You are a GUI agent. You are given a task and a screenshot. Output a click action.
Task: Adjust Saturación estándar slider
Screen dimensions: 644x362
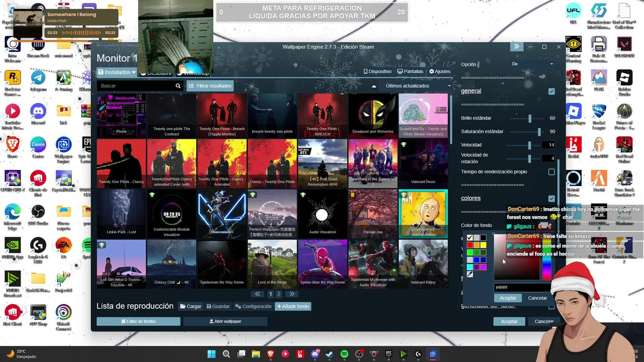point(526,132)
